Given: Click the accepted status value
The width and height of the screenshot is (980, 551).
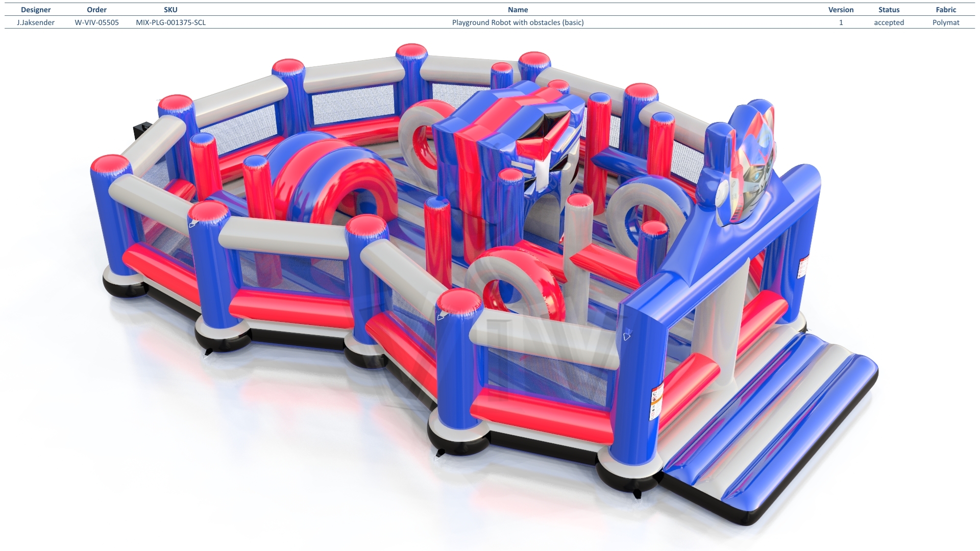Looking at the screenshot, I should [x=889, y=22].
